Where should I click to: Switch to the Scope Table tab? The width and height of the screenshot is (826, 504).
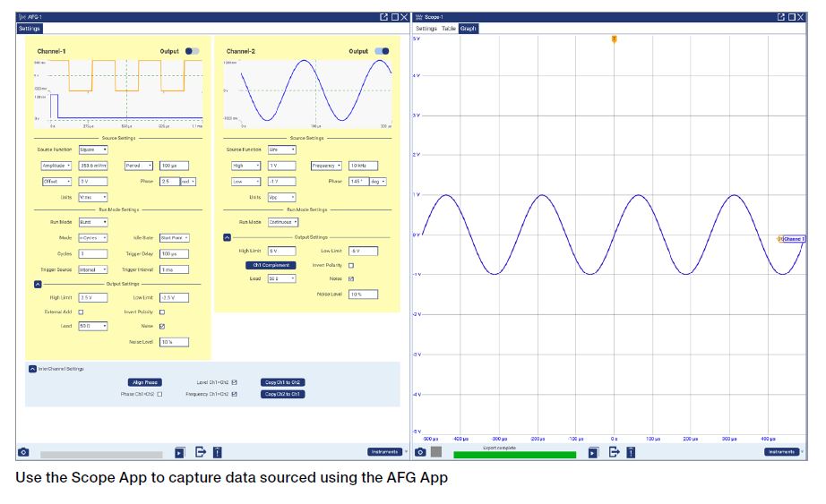click(x=448, y=29)
